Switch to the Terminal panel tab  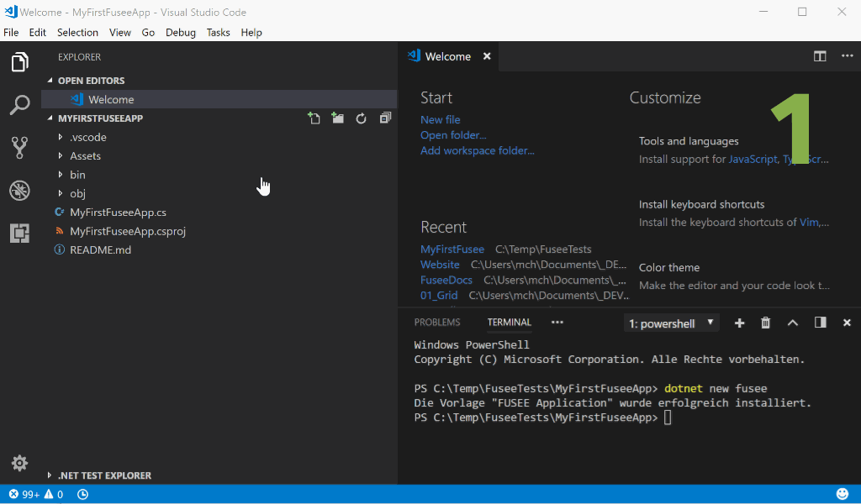510,323
